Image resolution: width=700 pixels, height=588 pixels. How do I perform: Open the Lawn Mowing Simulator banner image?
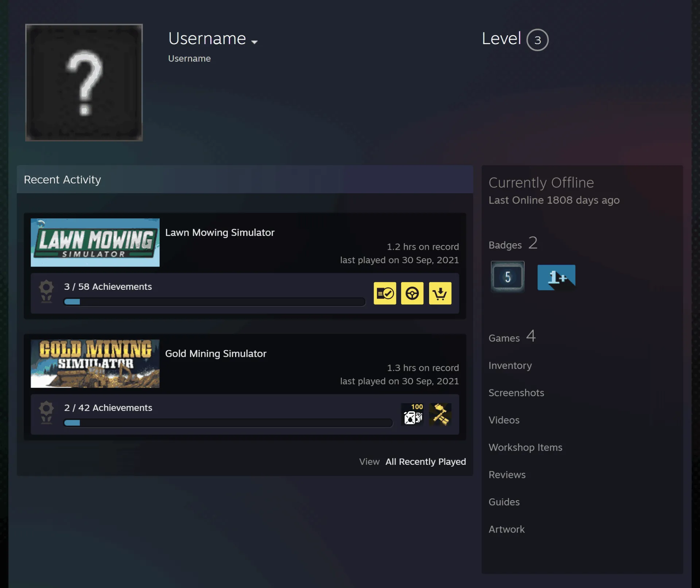point(95,242)
